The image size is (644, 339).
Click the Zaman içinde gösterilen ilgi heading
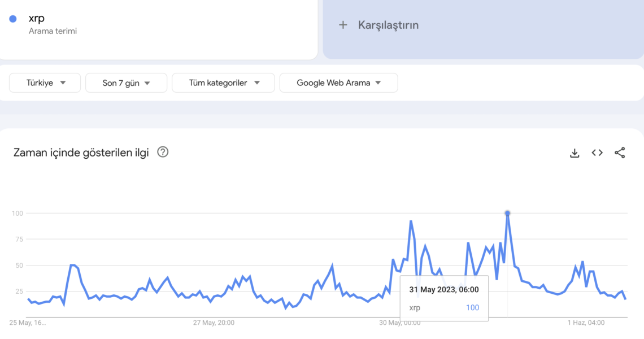click(x=81, y=153)
